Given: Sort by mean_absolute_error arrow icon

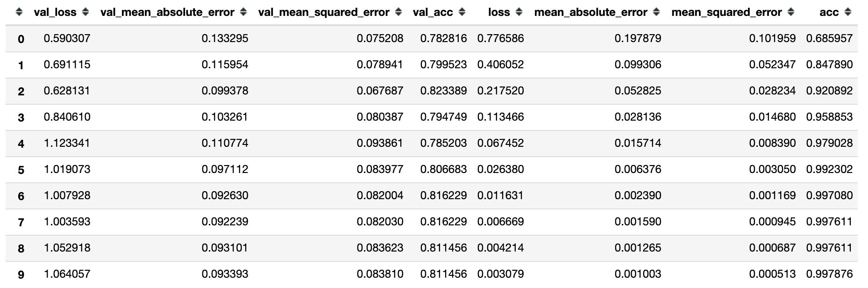Looking at the screenshot, I should coord(656,13).
